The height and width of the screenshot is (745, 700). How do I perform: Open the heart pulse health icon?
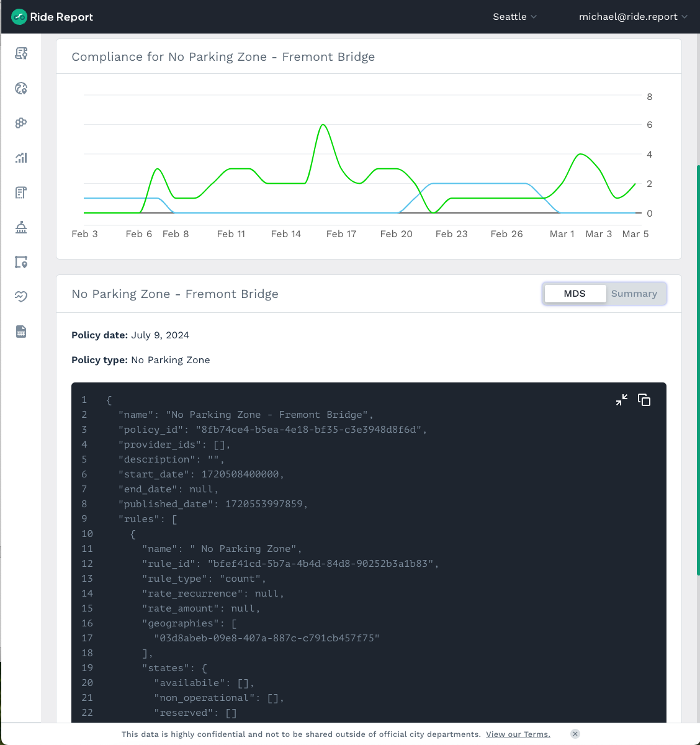click(x=21, y=297)
